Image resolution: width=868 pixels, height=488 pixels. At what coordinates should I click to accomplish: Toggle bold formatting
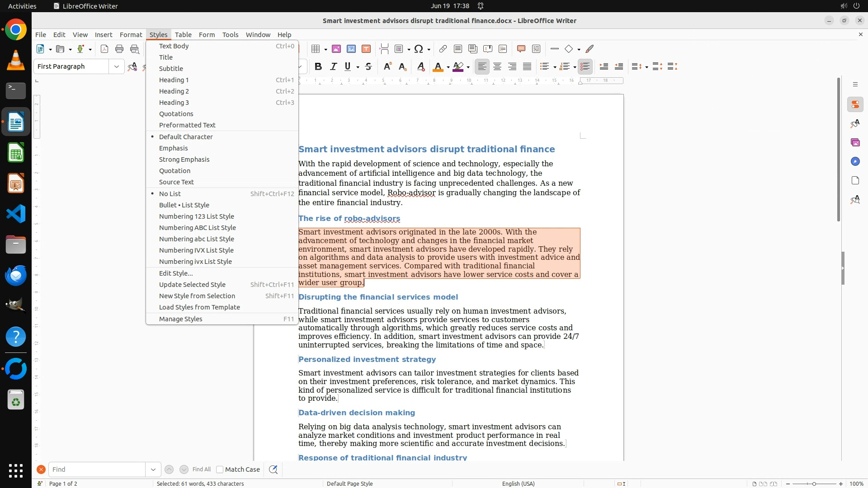coord(318,66)
